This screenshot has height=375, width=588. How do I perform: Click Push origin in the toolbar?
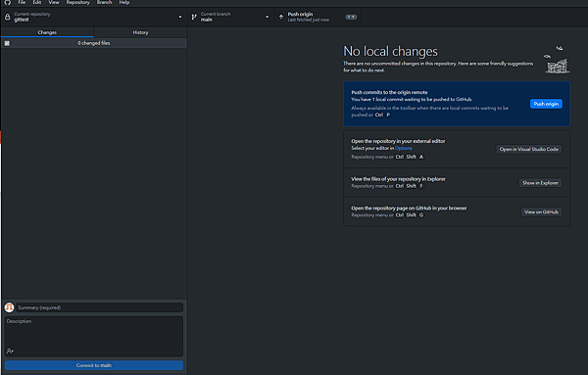click(x=318, y=17)
